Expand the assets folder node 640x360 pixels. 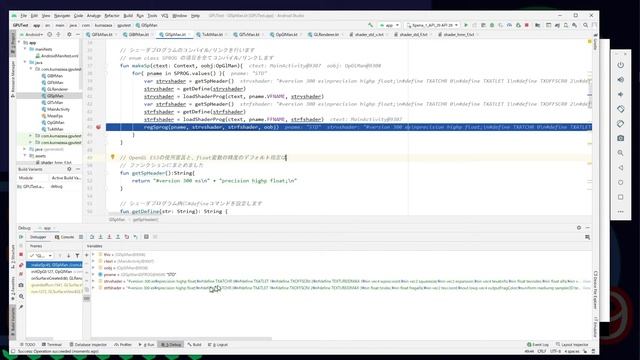click(x=25, y=156)
